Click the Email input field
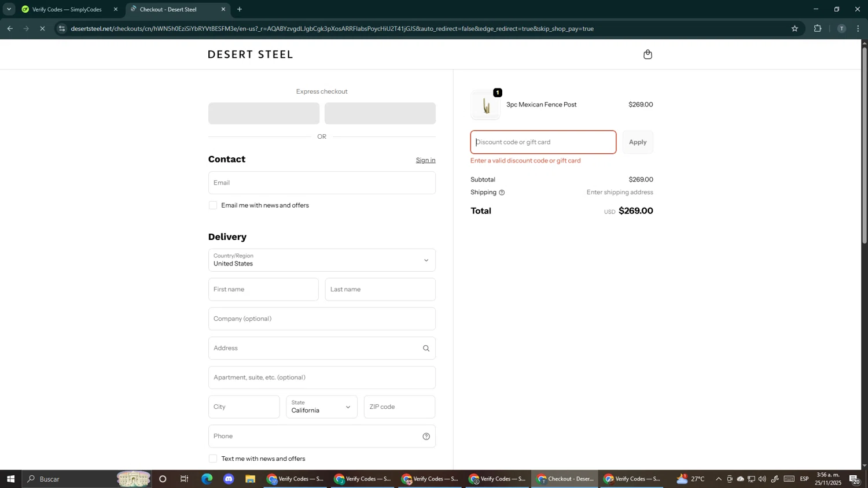Image resolution: width=868 pixels, height=488 pixels. tap(322, 183)
